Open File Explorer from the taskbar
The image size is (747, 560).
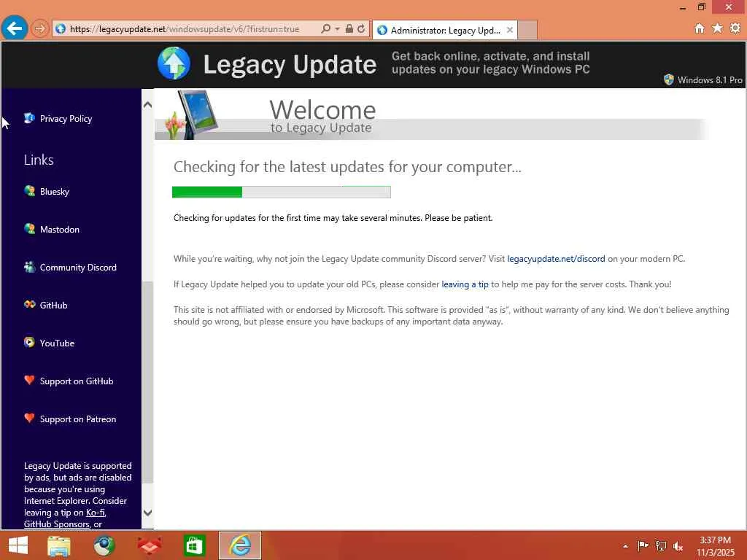(x=59, y=545)
